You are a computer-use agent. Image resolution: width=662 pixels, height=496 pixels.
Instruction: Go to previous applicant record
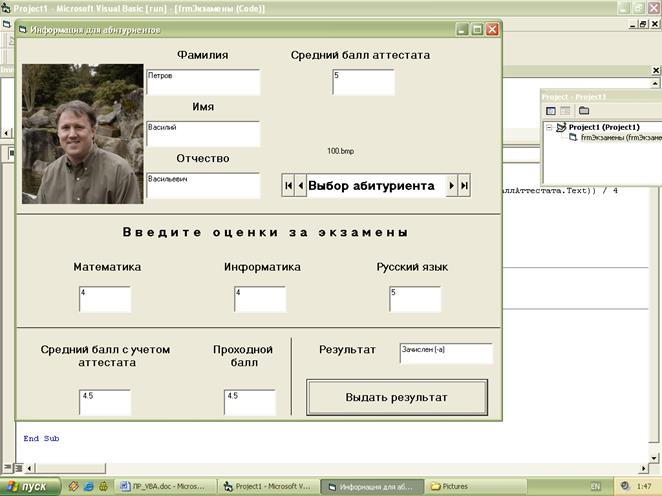tap(300, 186)
